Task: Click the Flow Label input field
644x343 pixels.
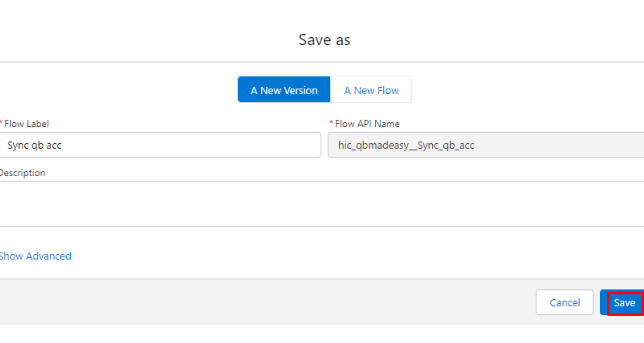Action: 160,145
